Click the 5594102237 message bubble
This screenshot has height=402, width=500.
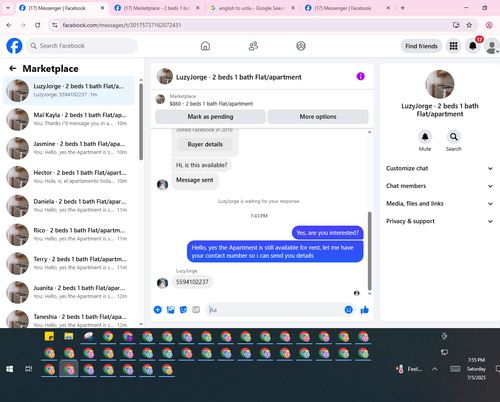coord(192,282)
